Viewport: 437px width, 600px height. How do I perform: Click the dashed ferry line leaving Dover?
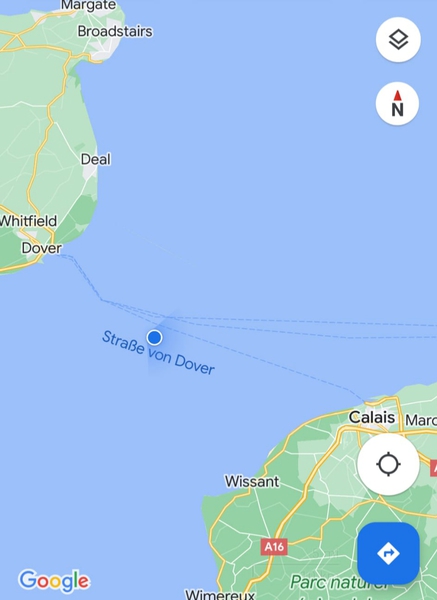click(85, 276)
